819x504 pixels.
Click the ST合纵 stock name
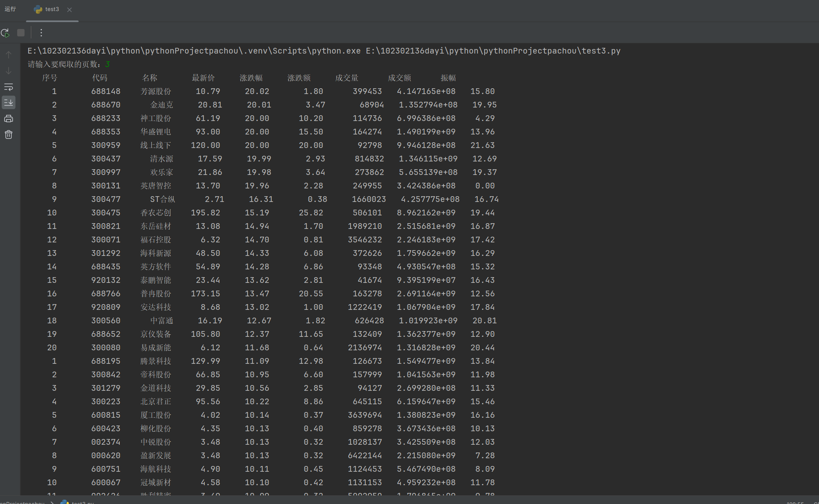coord(162,199)
